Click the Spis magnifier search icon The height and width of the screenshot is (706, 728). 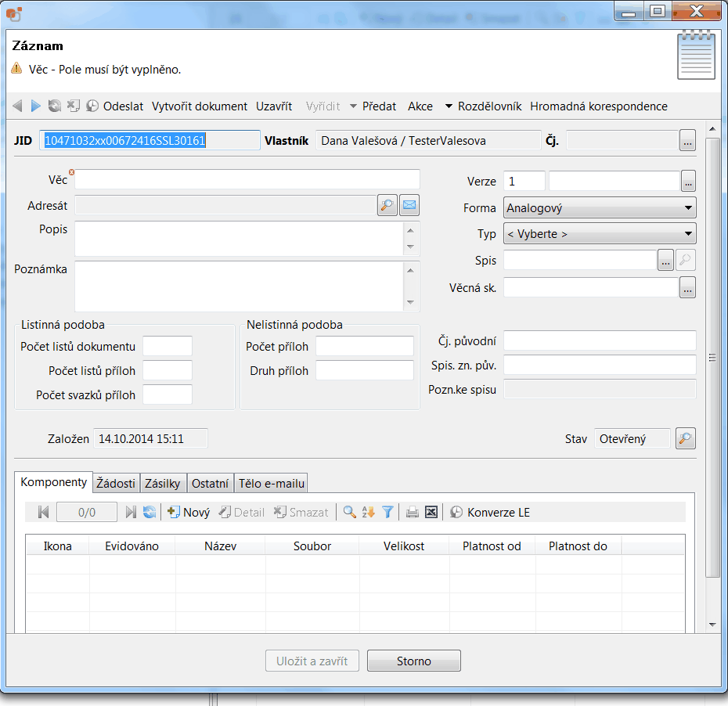[x=685, y=260]
